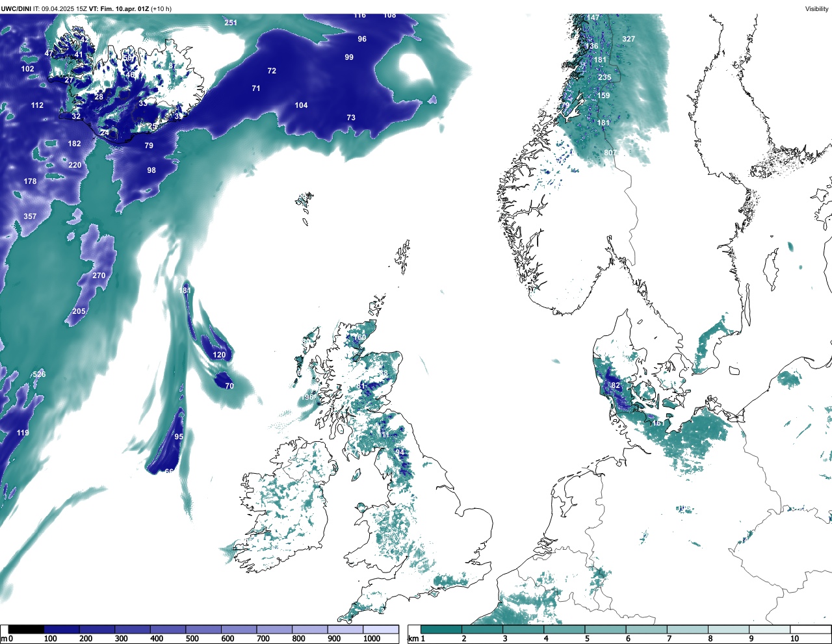The height and width of the screenshot is (644, 832).
Task: Click the '807' value on the map
Action: click(x=610, y=153)
